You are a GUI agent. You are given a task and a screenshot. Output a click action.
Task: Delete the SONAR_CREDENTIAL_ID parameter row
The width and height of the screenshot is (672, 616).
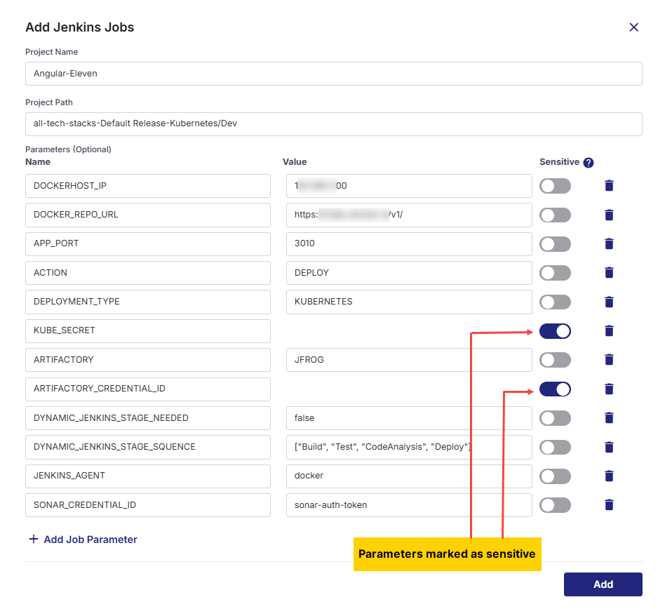[609, 505]
